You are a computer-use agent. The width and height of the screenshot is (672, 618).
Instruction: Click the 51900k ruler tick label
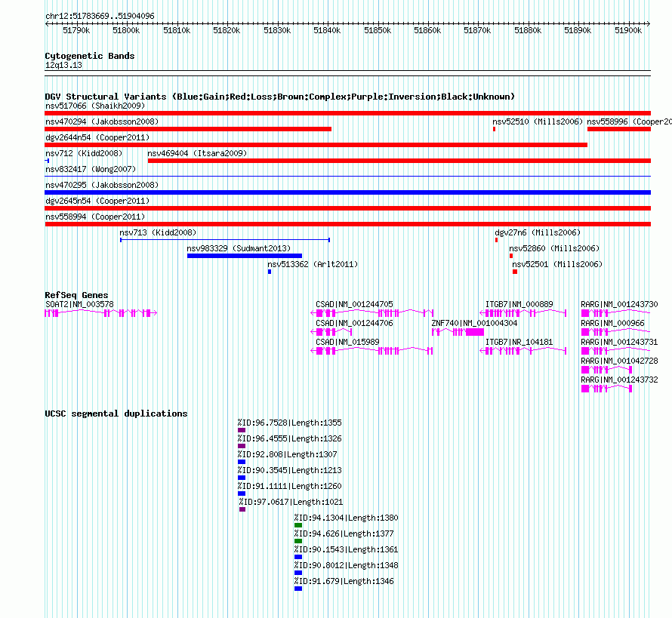pyautogui.click(x=628, y=30)
